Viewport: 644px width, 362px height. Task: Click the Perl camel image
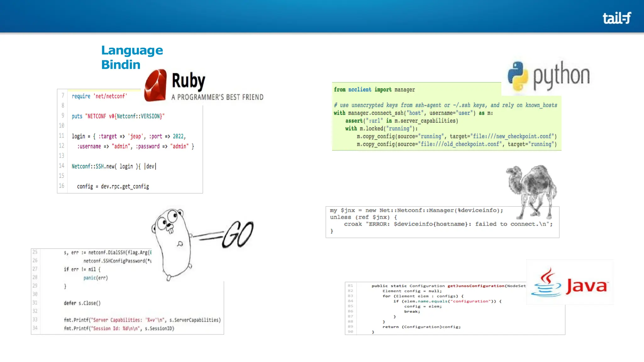tap(531, 192)
